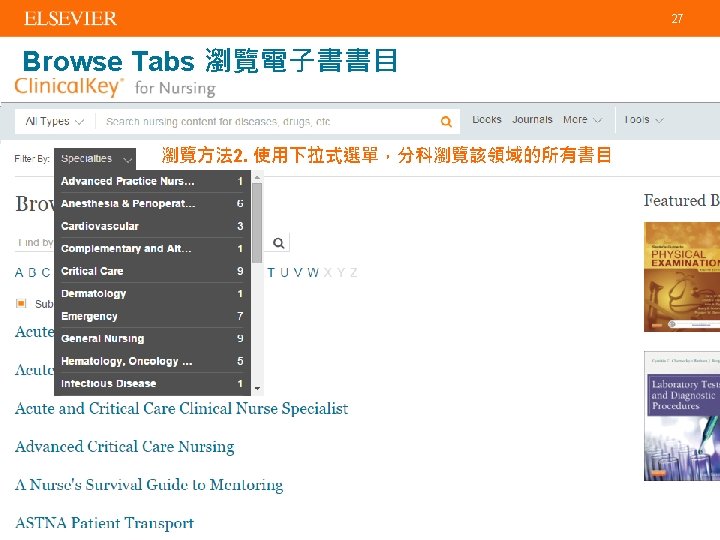Filter books by letter A
The image size is (720, 540).
pyautogui.click(x=19, y=273)
